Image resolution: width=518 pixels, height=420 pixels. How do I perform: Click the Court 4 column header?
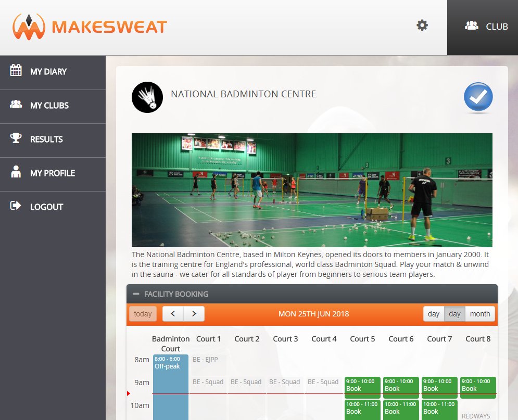pyautogui.click(x=324, y=339)
